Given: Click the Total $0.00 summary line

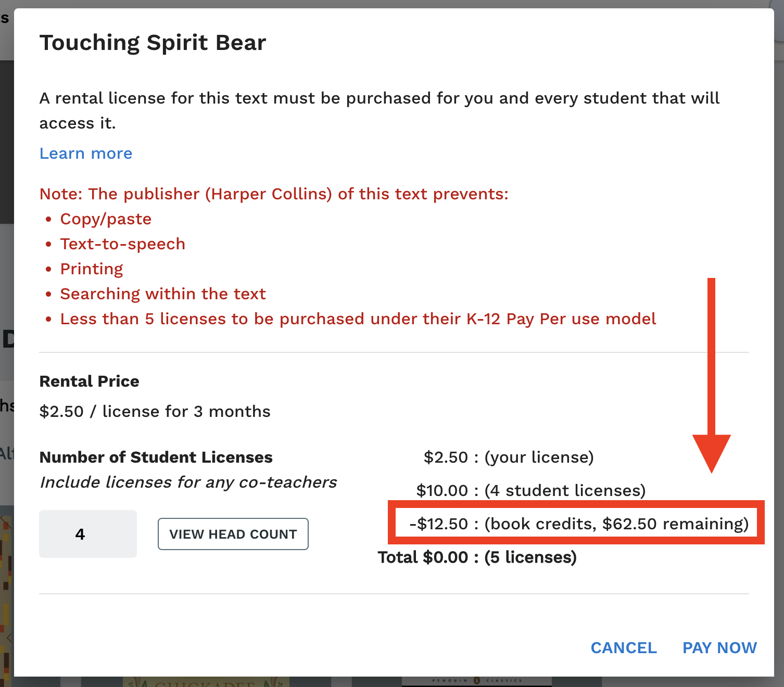Looking at the screenshot, I should pyautogui.click(x=477, y=557).
